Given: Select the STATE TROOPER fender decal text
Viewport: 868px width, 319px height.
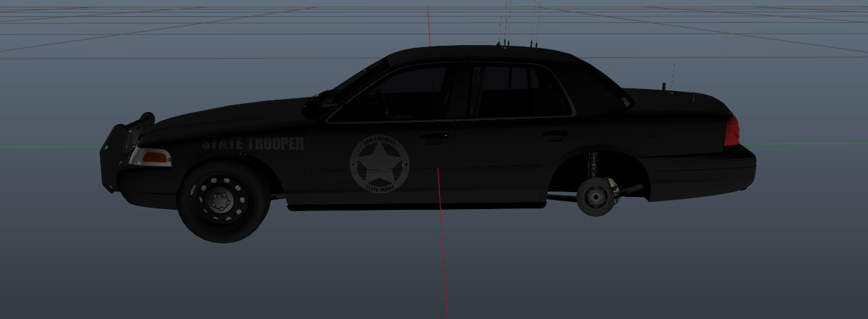Looking at the screenshot, I should coord(253,144).
